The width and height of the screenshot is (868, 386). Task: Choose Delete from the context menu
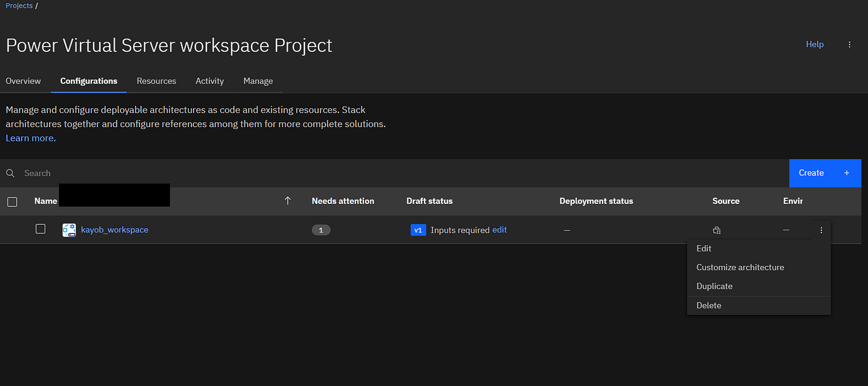coord(759,305)
